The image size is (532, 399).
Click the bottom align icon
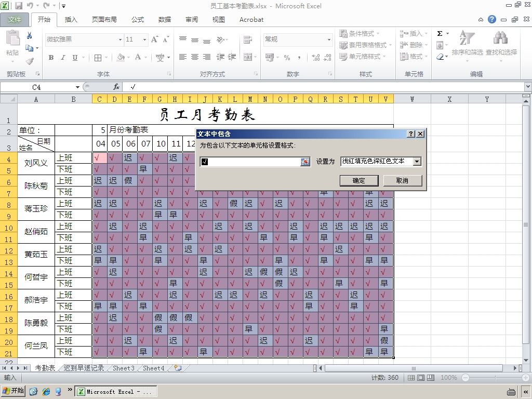(207, 41)
